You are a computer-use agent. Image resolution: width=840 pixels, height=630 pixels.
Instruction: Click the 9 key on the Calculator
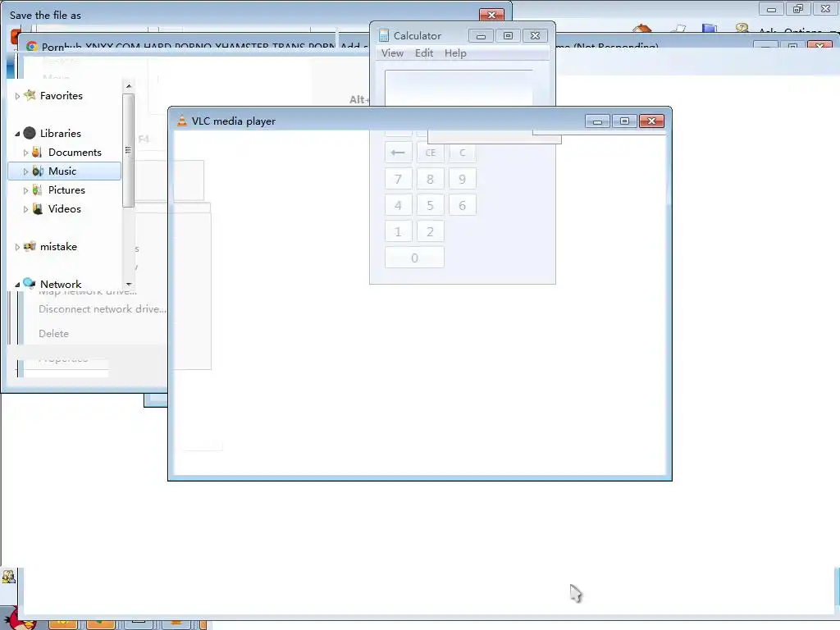463,179
